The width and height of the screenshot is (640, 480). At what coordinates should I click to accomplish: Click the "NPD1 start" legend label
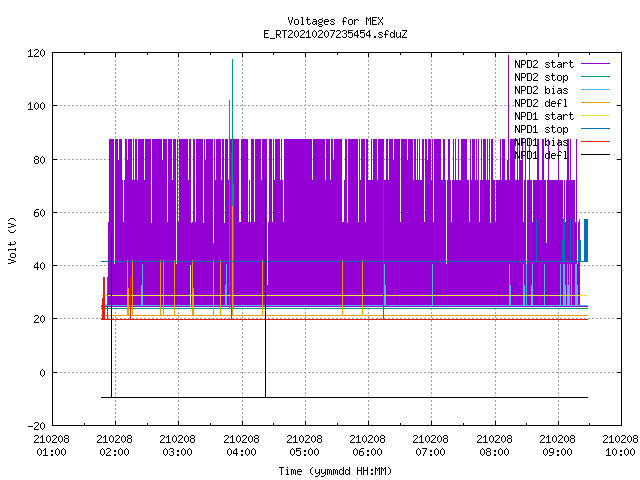click(x=544, y=116)
